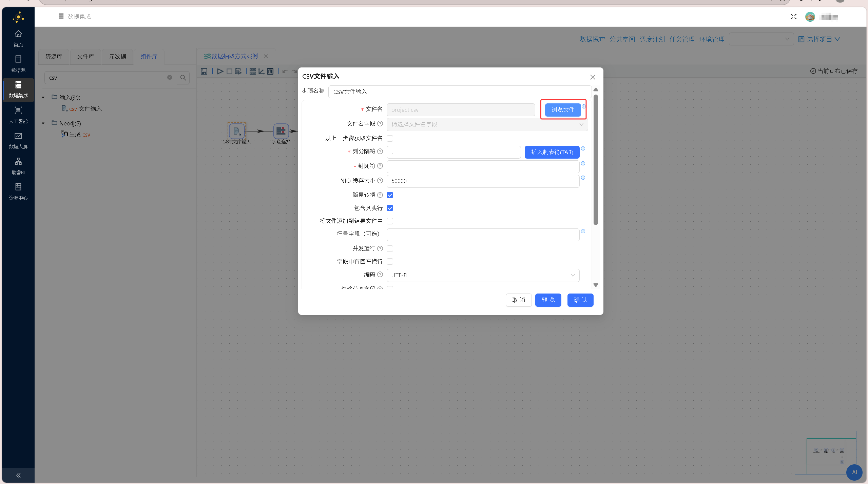The image size is (868, 484).
Task: Open the 任务管理 link
Action: click(682, 39)
